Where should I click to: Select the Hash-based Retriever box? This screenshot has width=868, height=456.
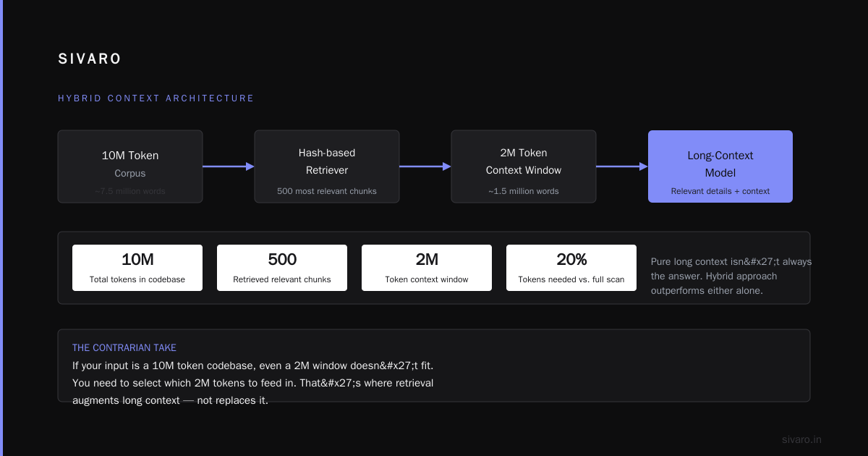click(x=327, y=166)
